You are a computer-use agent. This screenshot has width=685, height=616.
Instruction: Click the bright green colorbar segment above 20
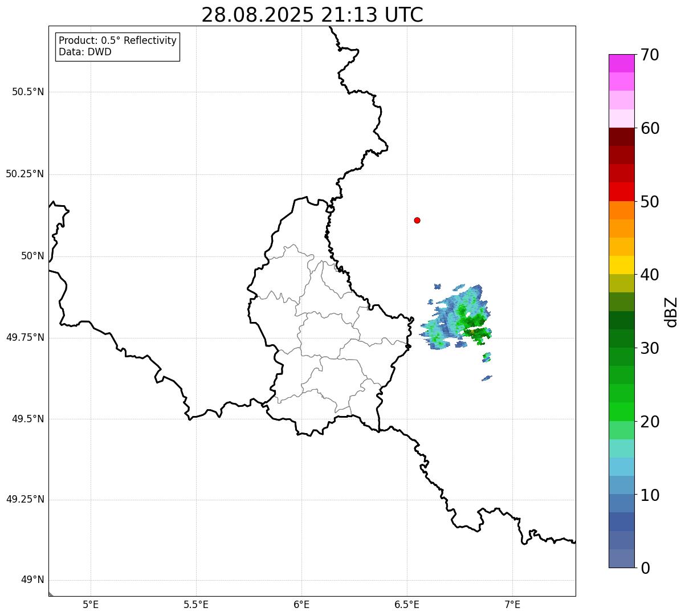tap(621, 411)
